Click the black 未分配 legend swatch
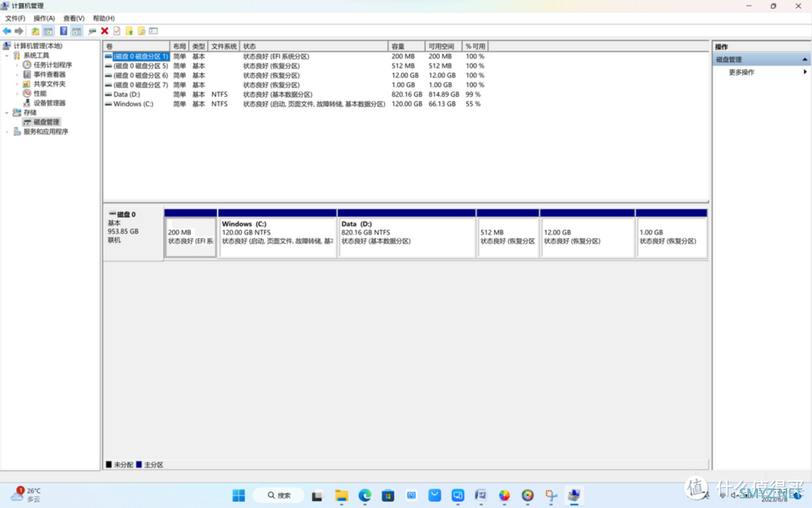This screenshot has height=508, width=812. [109, 464]
